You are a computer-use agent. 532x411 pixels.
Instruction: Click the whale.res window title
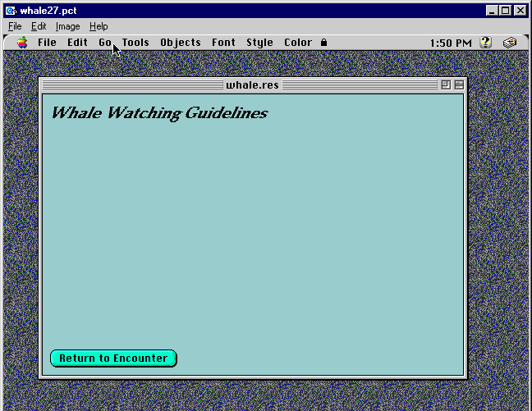click(252, 84)
